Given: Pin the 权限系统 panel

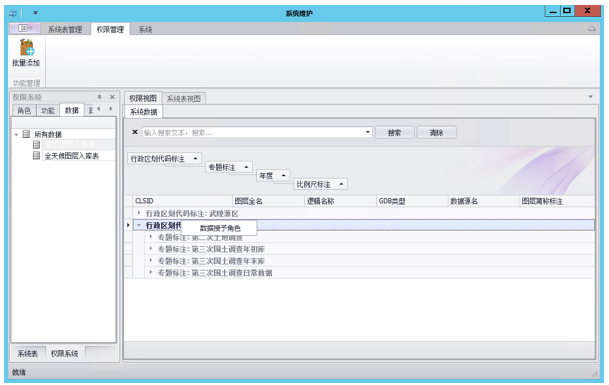Looking at the screenshot, I should [x=99, y=97].
